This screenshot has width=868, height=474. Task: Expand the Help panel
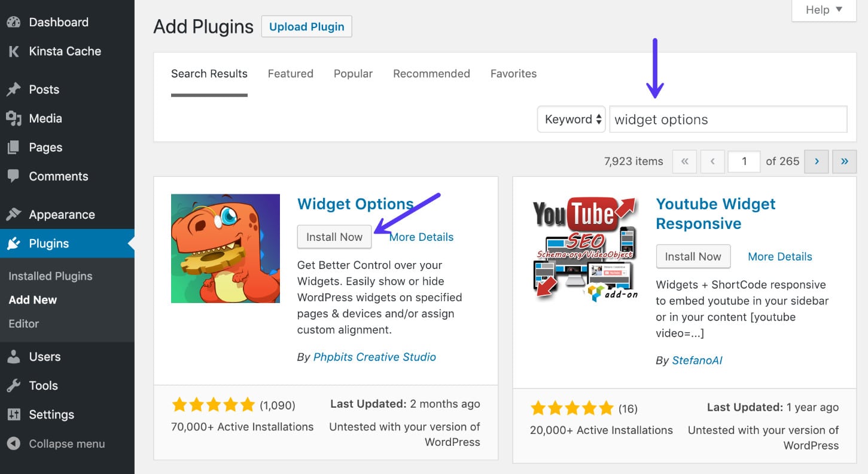click(823, 10)
